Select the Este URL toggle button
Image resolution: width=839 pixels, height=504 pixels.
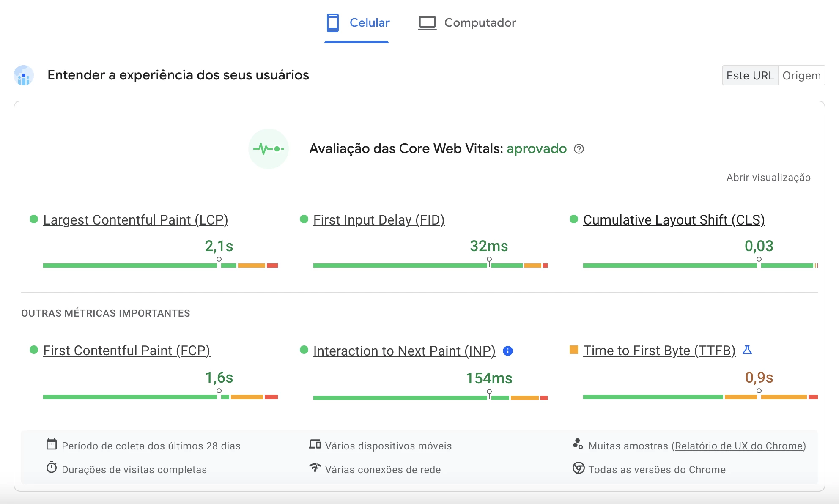click(x=750, y=76)
